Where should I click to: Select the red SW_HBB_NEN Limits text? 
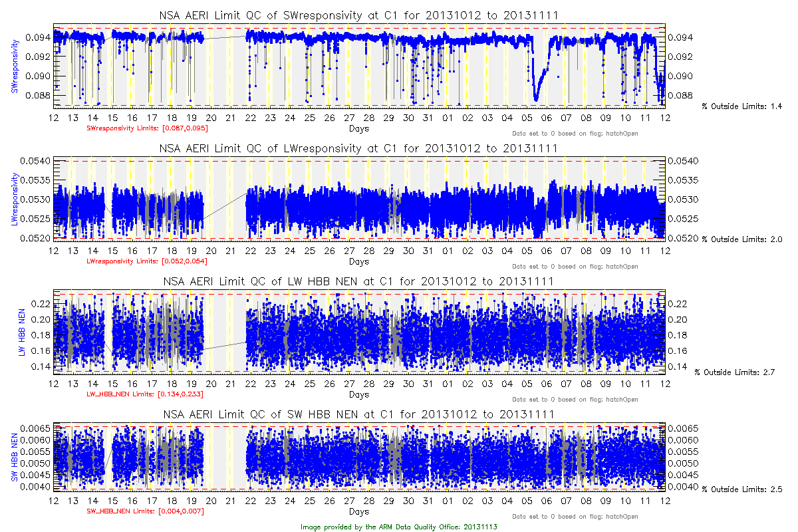145,511
